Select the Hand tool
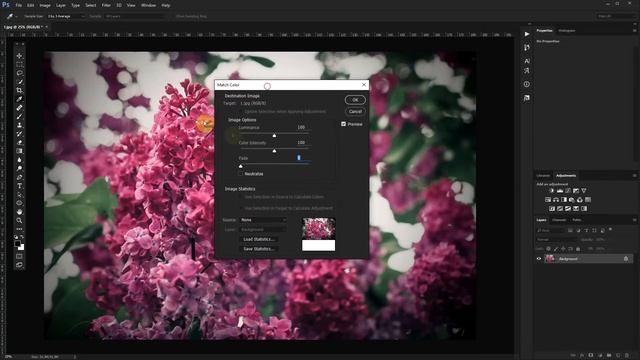Image resolution: width=640 pixels, height=360 pixels. [19, 212]
